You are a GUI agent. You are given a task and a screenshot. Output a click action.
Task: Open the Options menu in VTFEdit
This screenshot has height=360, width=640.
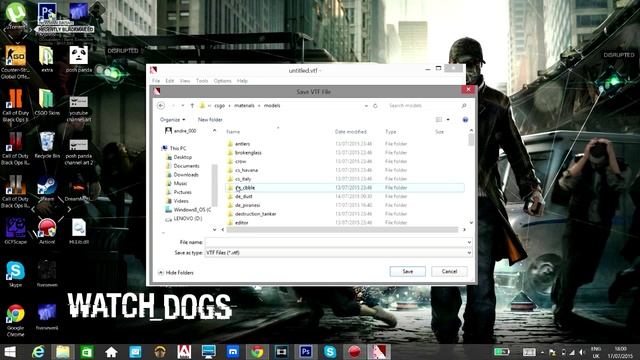(222, 81)
